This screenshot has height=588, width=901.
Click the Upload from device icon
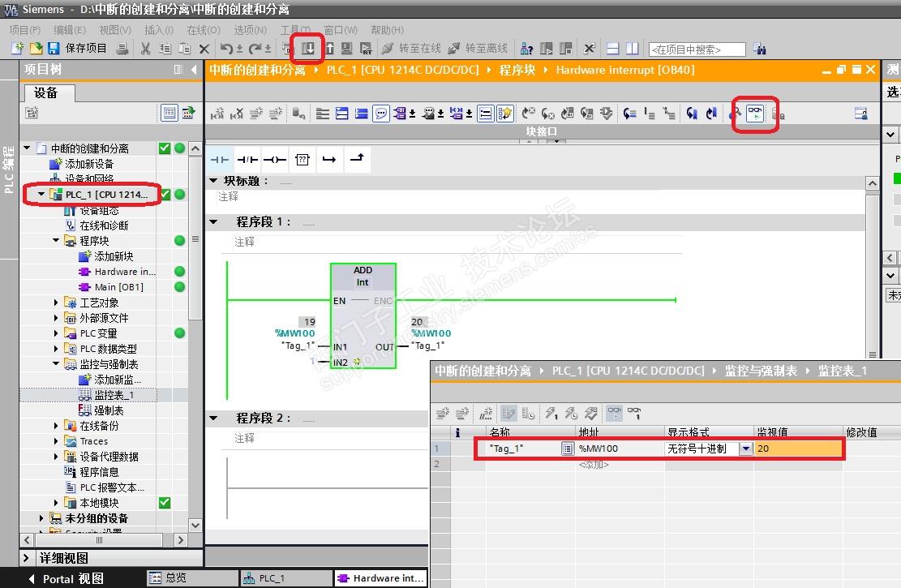(x=329, y=49)
